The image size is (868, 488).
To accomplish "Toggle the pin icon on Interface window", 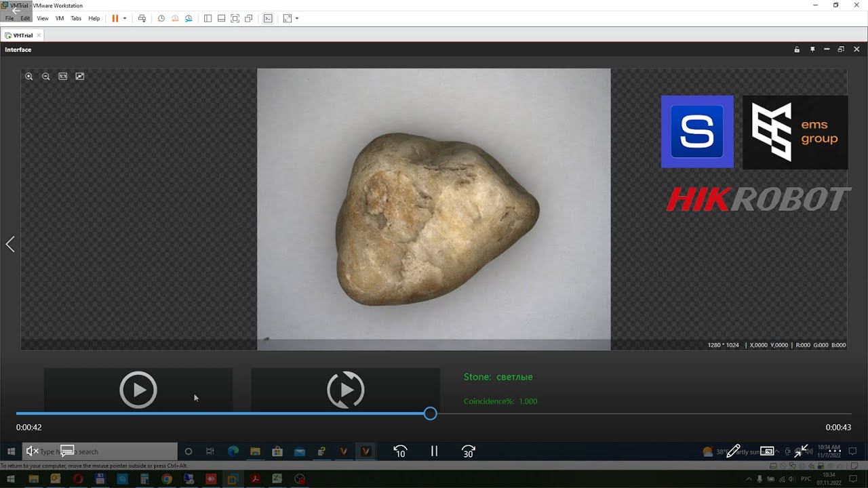I will pyautogui.click(x=812, y=49).
